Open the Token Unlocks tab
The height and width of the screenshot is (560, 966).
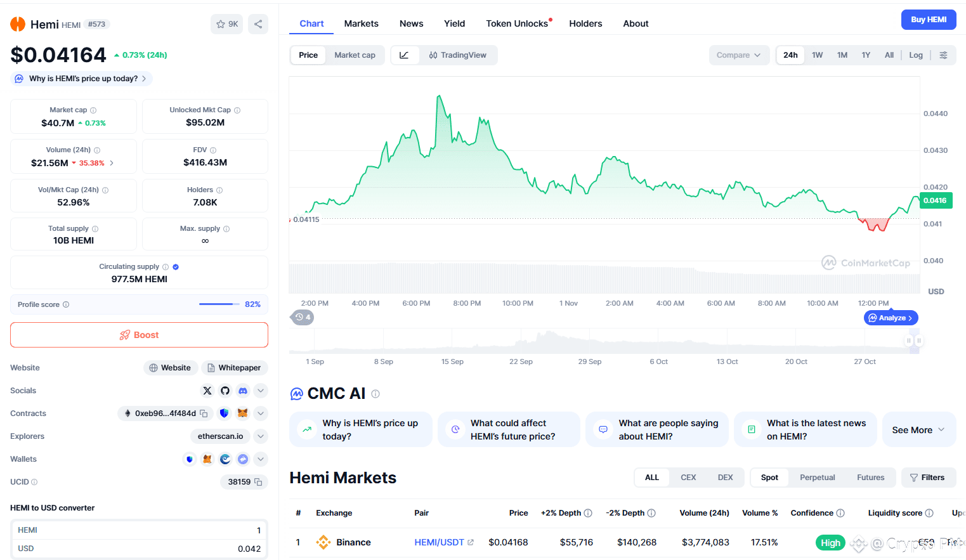tap(517, 23)
